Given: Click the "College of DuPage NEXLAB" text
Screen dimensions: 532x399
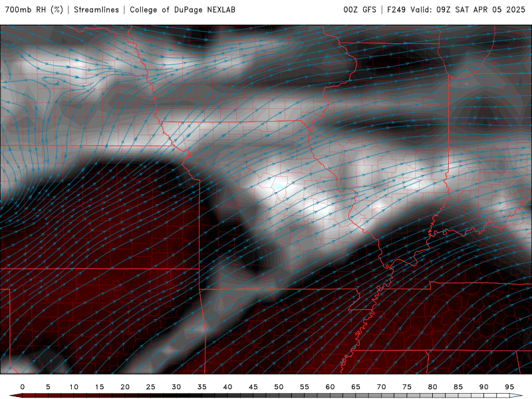Looking at the screenshot, I should coord(182,9).
